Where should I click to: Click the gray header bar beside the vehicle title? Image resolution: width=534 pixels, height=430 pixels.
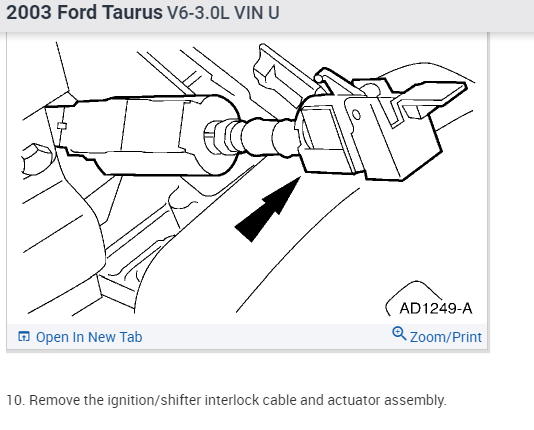[x=405, y=15]
